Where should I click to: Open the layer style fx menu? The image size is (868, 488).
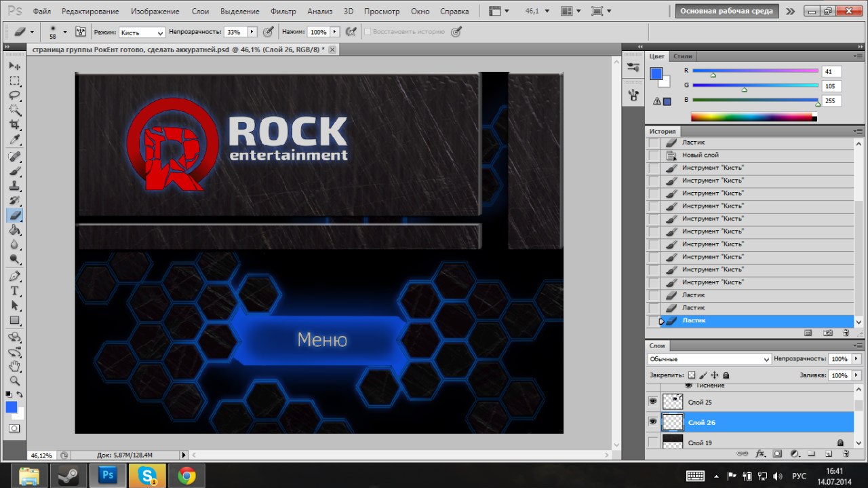760,453
